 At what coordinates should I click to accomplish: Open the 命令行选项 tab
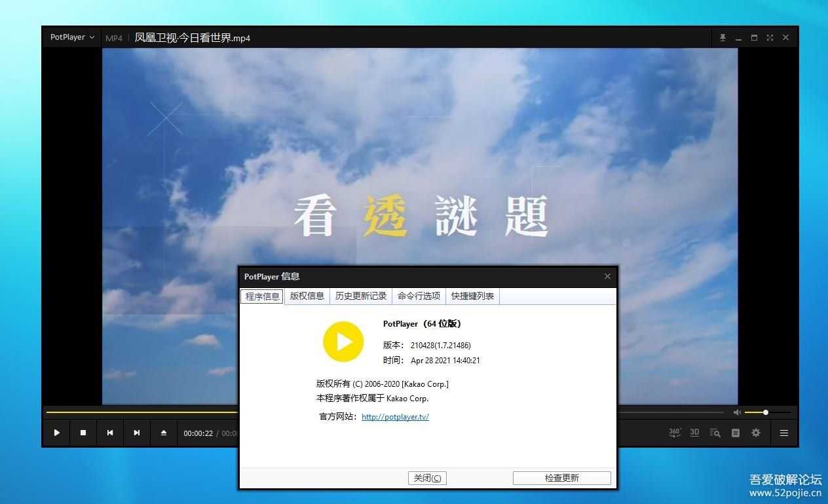click(x=419, y=296)
